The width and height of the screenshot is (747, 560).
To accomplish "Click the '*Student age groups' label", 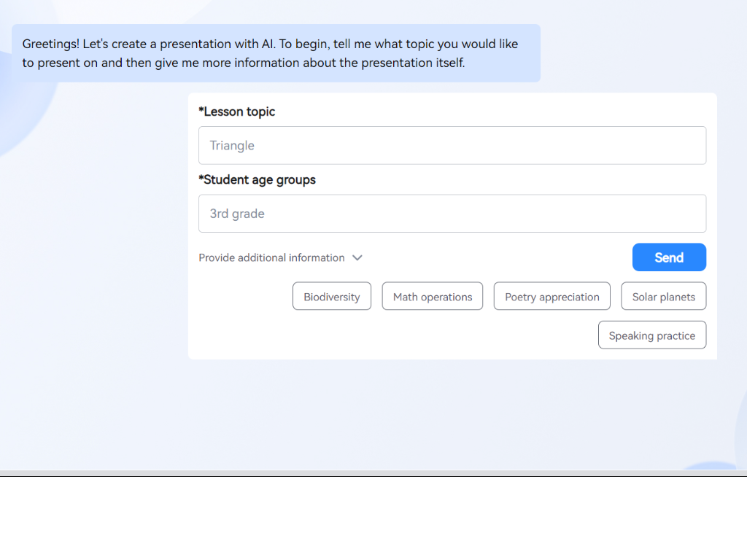I will coord(258,180).
